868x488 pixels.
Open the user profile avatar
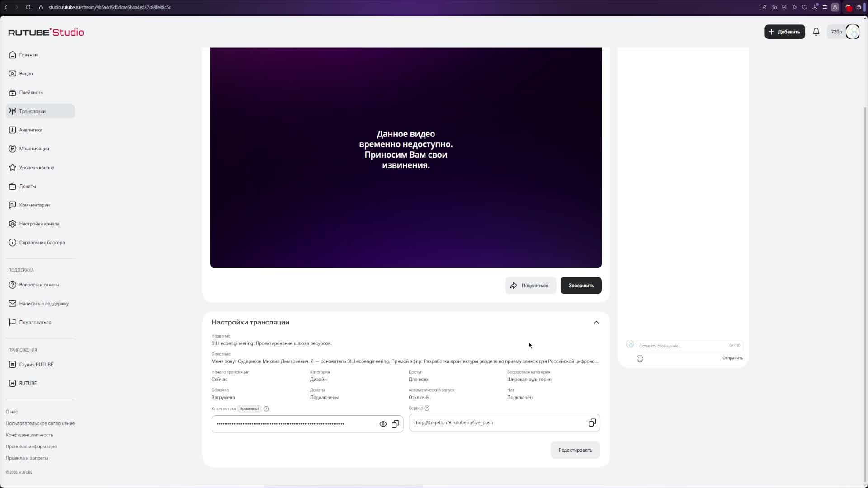point(852,32)
